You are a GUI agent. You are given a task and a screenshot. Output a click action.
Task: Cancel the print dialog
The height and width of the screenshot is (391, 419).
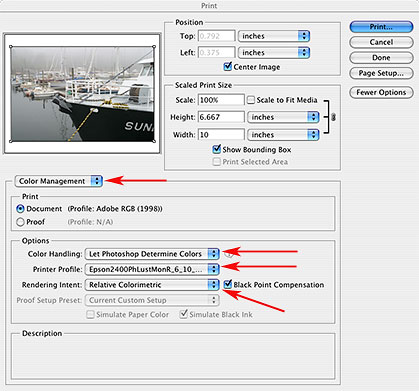tap(381, 42)
